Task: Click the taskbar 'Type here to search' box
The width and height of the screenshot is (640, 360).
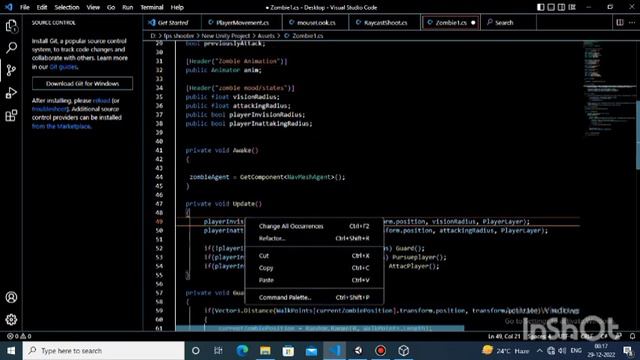Action: point(104,351)
